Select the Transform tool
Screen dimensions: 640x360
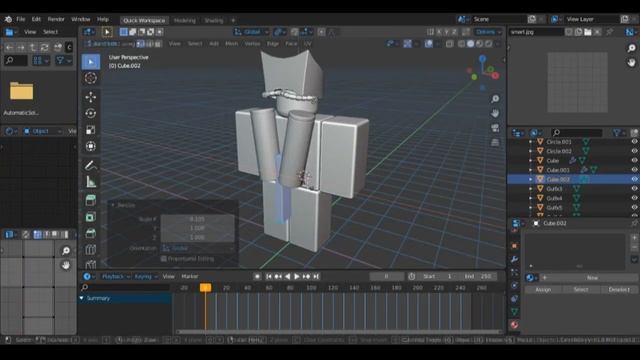pyautogui.click(x=91, y=146)
